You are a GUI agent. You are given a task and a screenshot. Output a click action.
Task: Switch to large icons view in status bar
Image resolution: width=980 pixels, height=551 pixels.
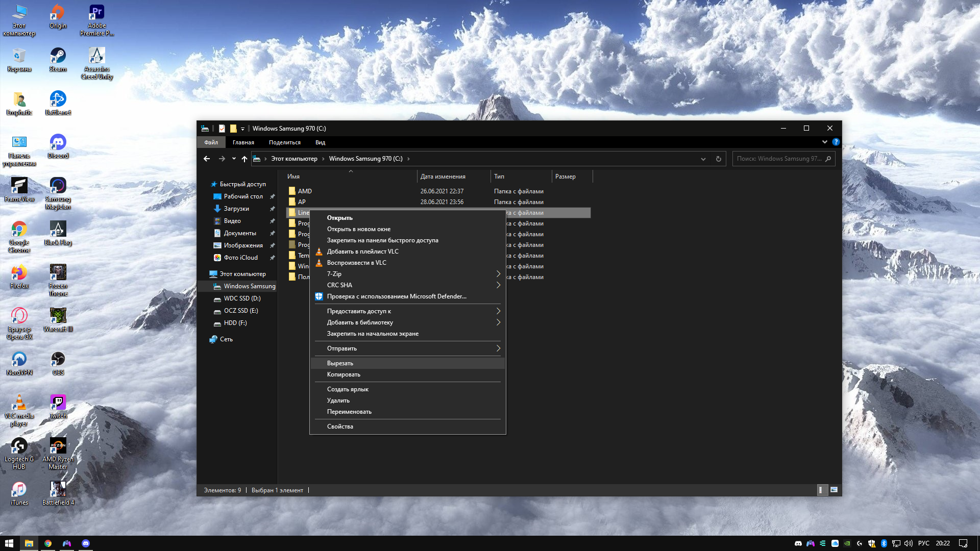pos(834,490)
